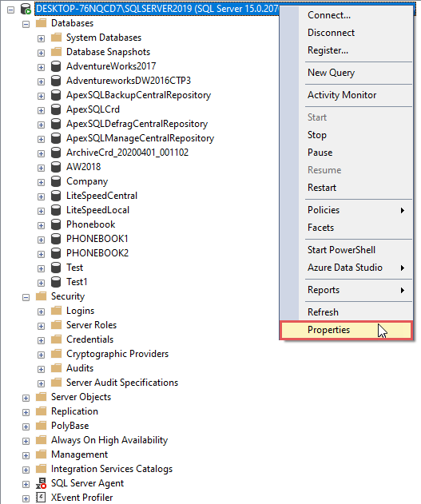The image size is (421, 504).
Task: Click the ApexSQLBackupCentralRepository database icon
Action: [56, 95]
